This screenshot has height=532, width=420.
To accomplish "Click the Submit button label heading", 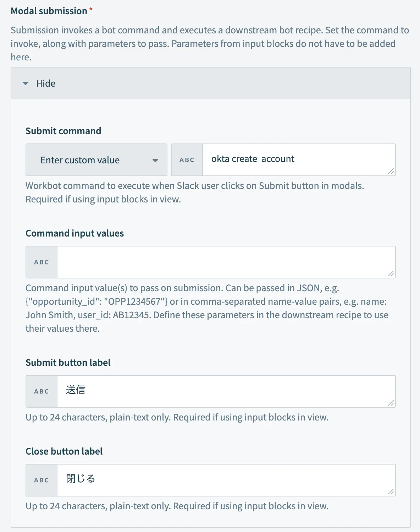I will pos(68,363).
